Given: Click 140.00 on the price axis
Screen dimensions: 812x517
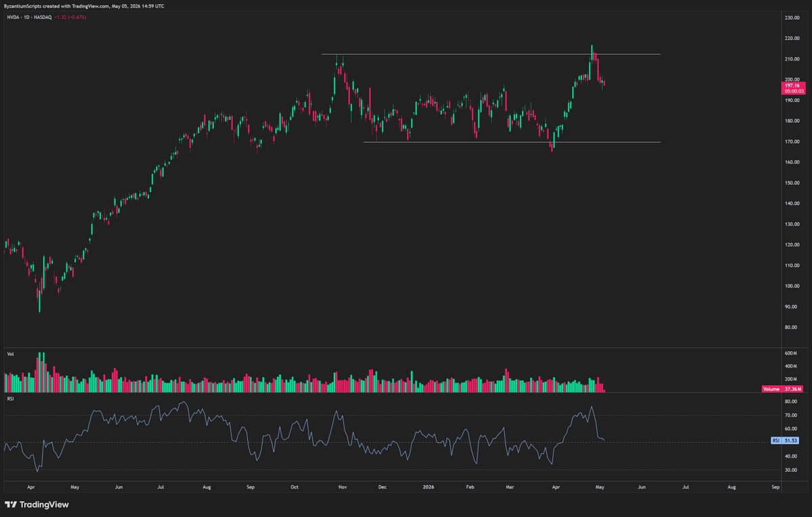Looking at the screenshot, I should point(792,204).
